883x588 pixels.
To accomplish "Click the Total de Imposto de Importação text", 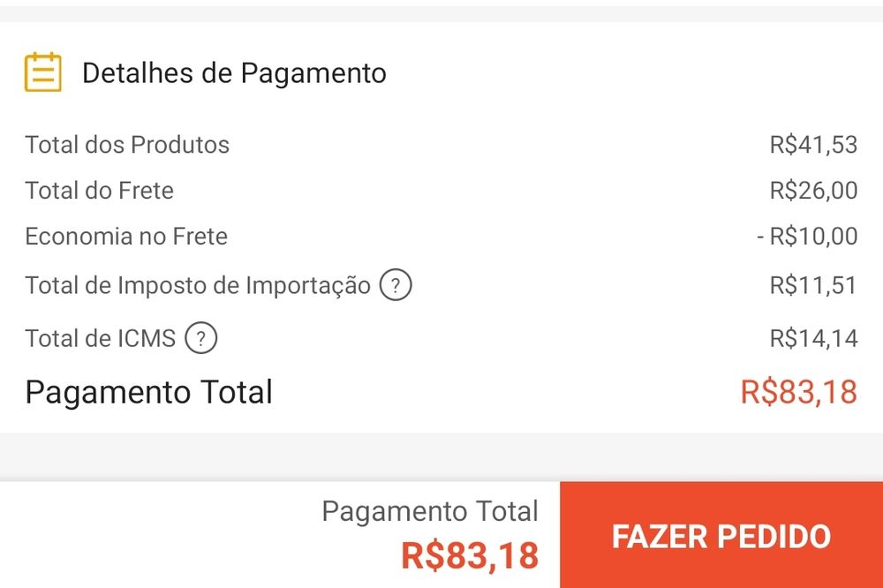I will pos(198,286).
